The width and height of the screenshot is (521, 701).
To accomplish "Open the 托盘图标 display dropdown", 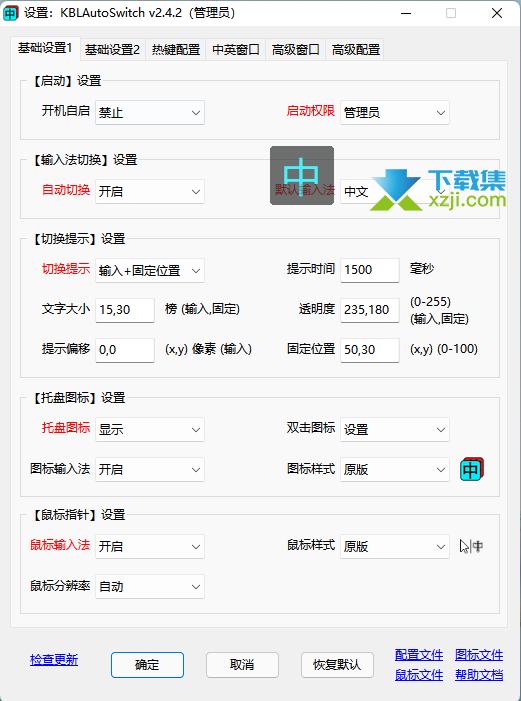I will tap(150, 429).
